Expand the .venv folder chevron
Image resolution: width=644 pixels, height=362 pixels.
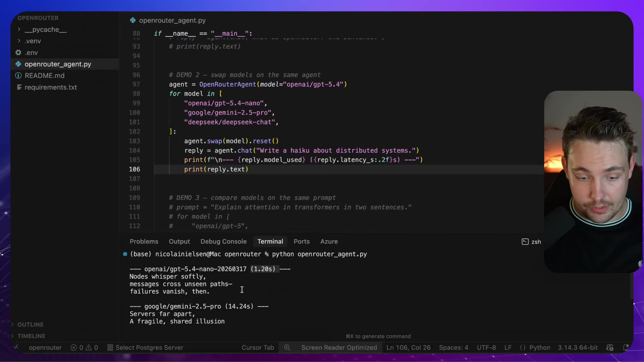(x=19, y=41)
